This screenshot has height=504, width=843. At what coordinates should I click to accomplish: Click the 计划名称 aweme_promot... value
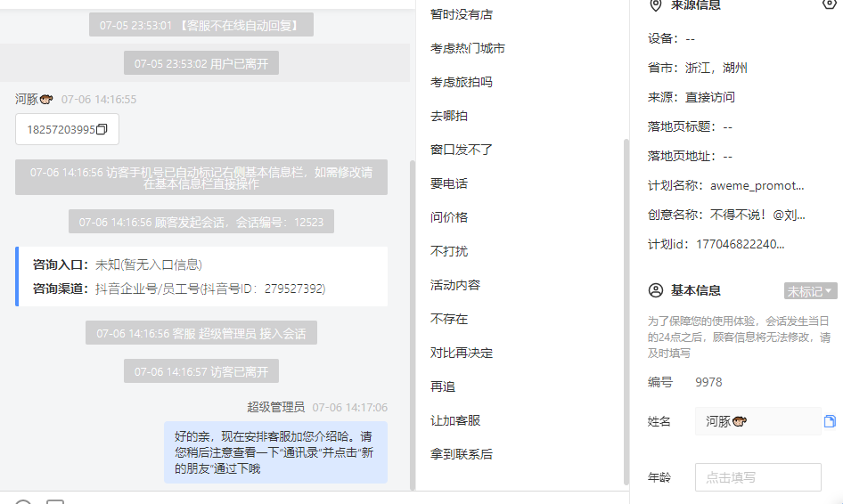click(x=757, y=186)
